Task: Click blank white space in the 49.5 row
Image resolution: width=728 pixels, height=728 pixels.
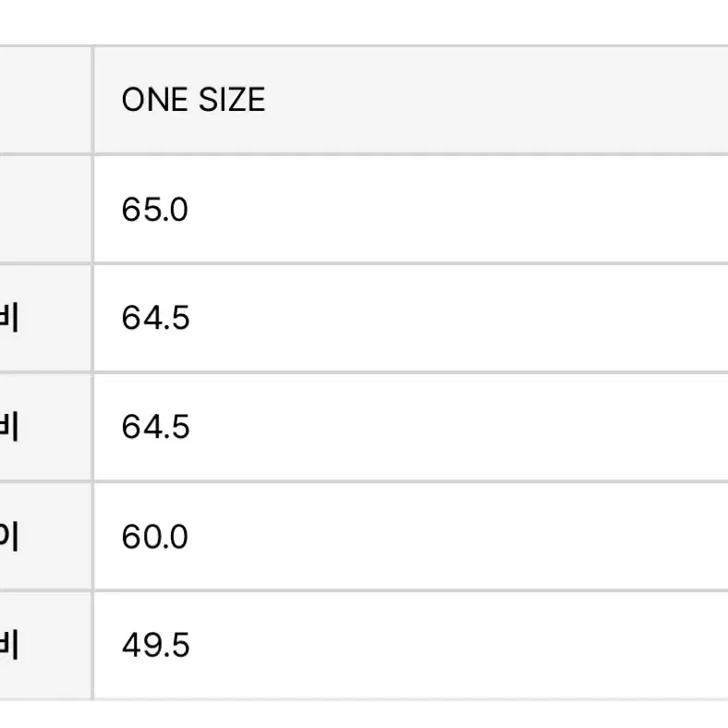Action: coord(465,645)
